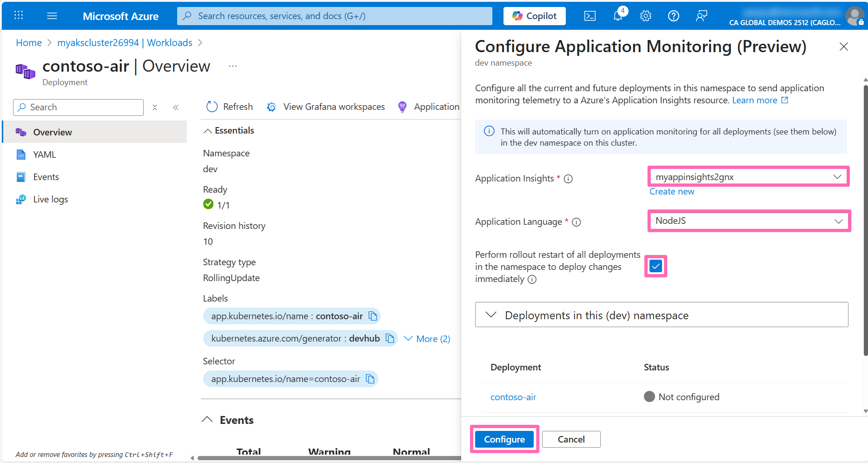868x463 pixels.
Task: Open the feedback icon in top bar
Action: 701,15
